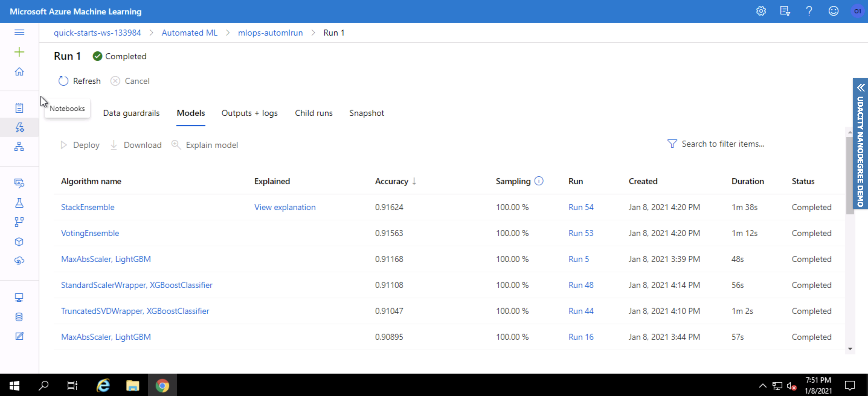Expand the Udacity Nanodegree Demo panel
Screen dimensions: 868x396
pyautogui.click(x=860, y=88)
